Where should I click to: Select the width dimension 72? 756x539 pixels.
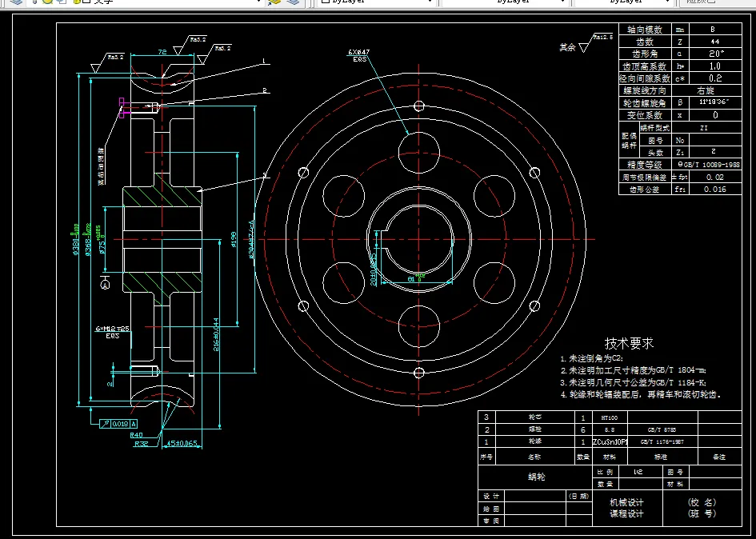(163, 51)
